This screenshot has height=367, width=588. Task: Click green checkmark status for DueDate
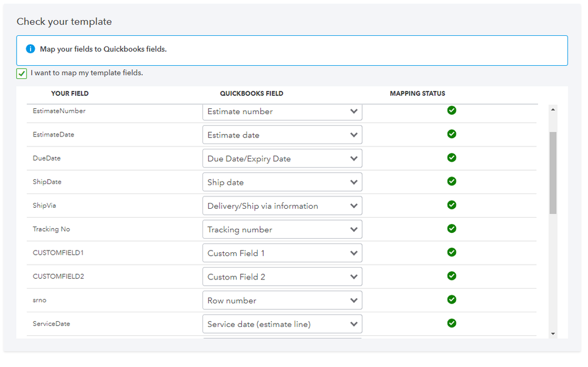[451, 158]
